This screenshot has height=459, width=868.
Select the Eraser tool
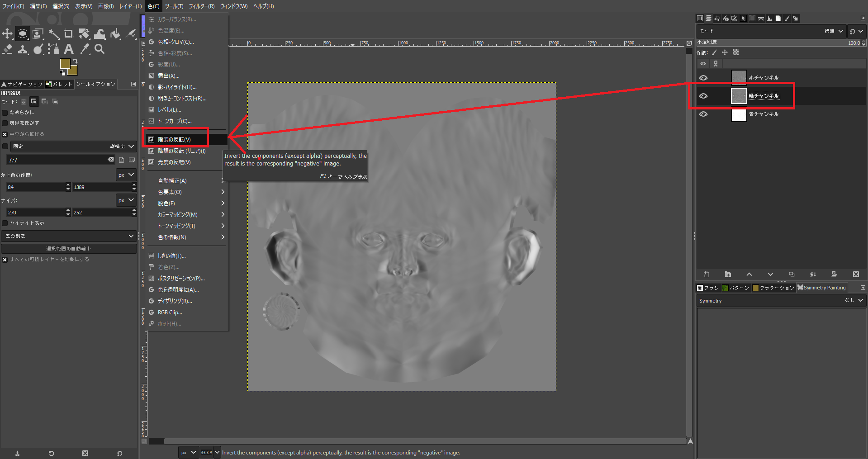tap(7, 49)
